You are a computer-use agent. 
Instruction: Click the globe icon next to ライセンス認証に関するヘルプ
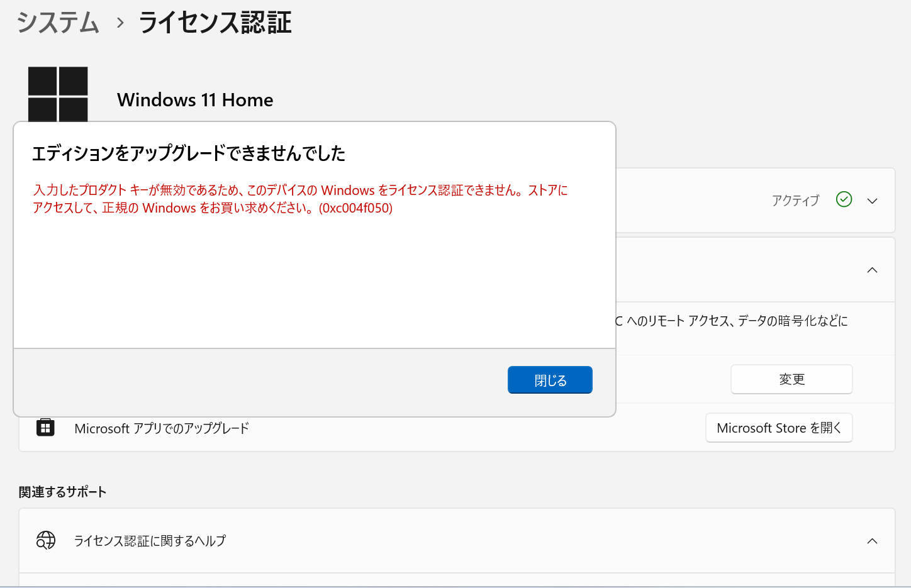pos(45,540)
